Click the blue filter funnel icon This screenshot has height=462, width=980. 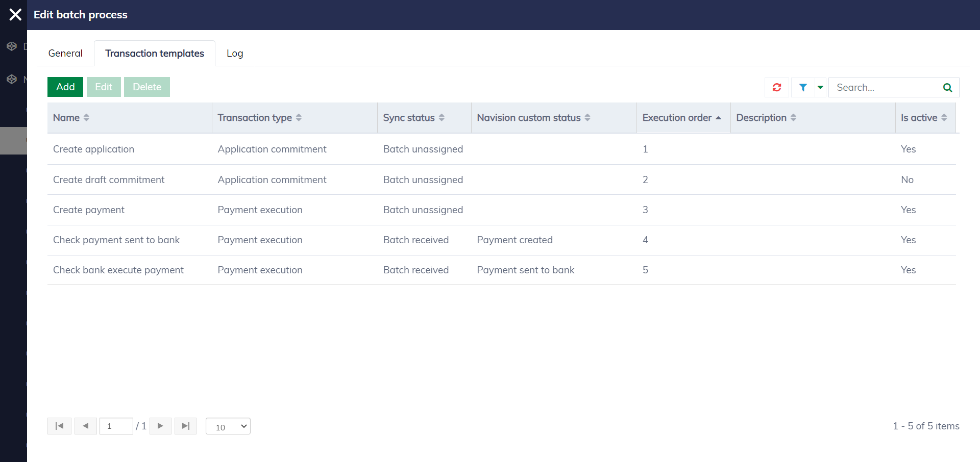(x=803, y=87)
